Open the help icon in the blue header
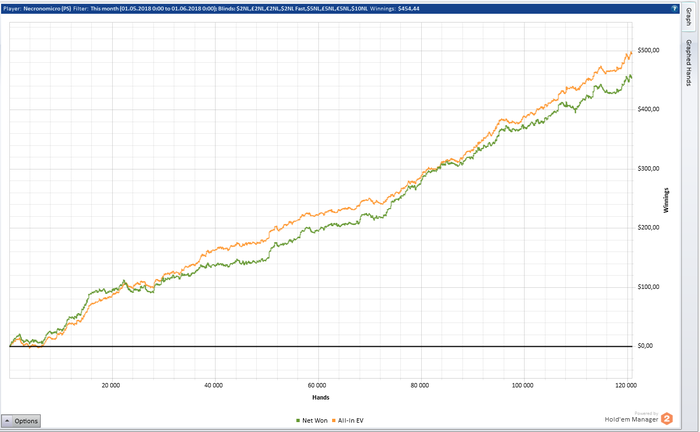 (674, 8)
